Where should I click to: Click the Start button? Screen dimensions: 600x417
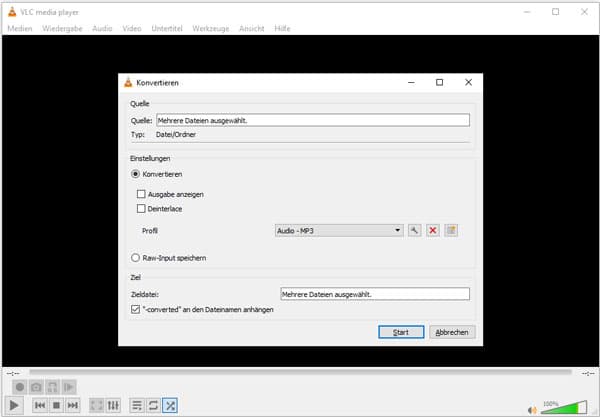click(x=401, y=332)
